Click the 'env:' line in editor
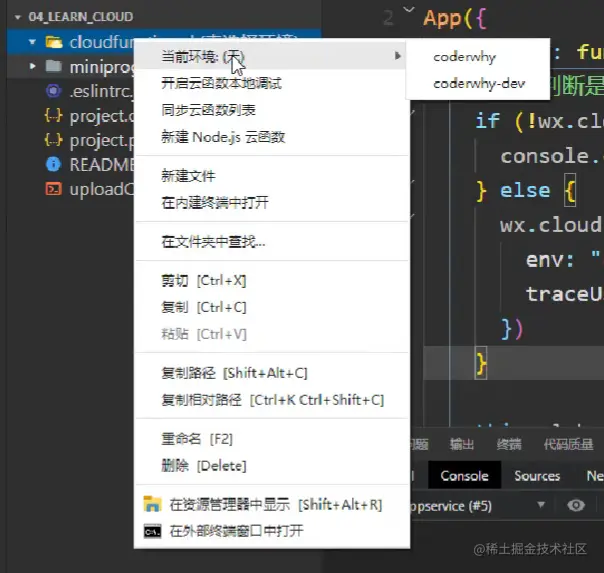The height and width of the screenshot is (573, 604). [x=549, y=260]
